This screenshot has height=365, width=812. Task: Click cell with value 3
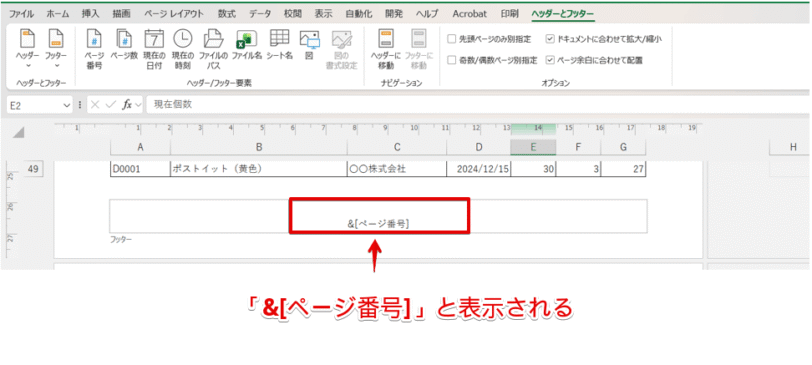click(x=578, y=169)
